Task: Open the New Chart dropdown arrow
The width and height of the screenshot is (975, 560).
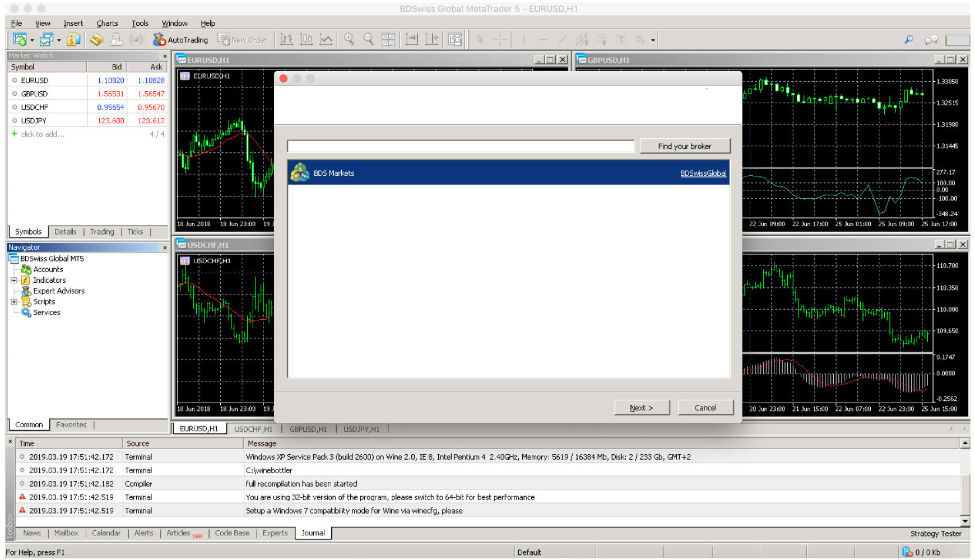Action: click(31, 40)
